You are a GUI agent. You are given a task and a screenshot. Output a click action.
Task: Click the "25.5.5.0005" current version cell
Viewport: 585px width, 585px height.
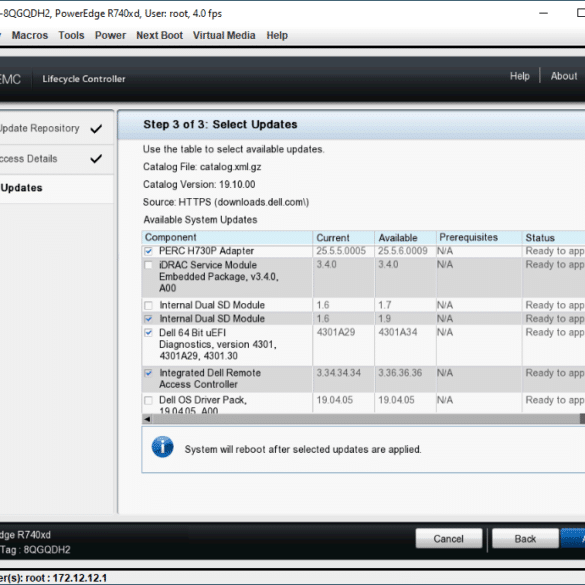pyautogui.click(x=341, y=251)
